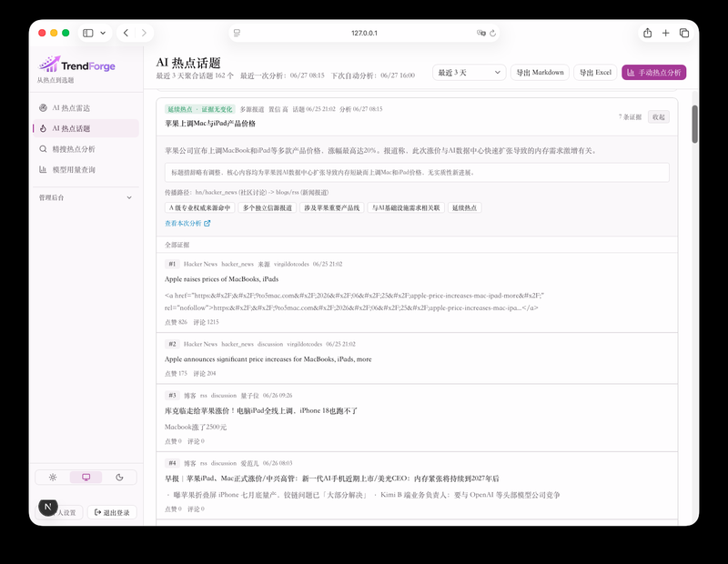Screen dimensions: 728x564
Task: Click 下次自动分析: 06/27 16:00 text
Action: click(373, 76)
